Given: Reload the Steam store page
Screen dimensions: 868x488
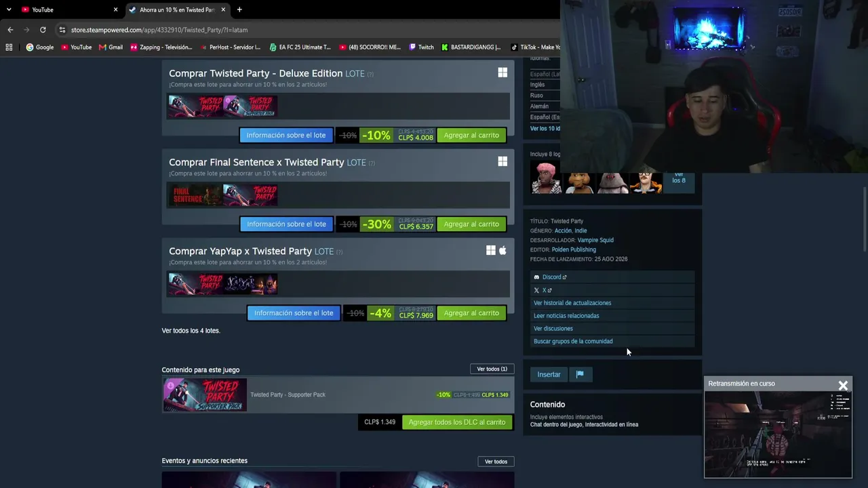Looking at the screenshot, I should click(x=43, y=30).
